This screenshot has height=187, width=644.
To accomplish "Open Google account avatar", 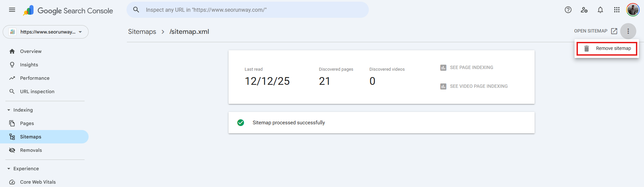I will pyautogui.click(x=633, y=10).
